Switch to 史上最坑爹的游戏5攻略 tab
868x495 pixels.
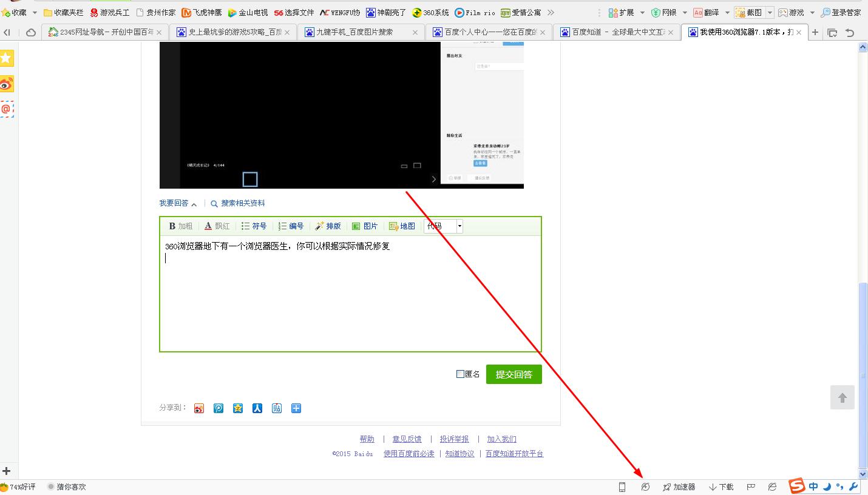coord(233,32)
